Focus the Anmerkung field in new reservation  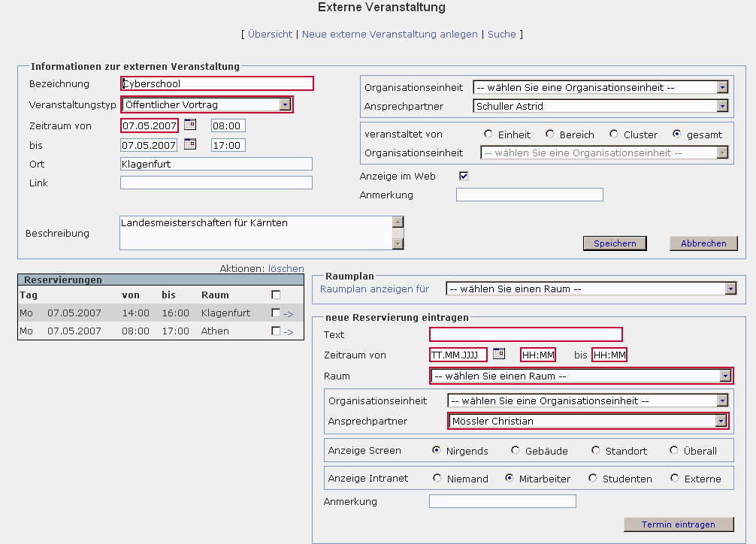[503, 502]
